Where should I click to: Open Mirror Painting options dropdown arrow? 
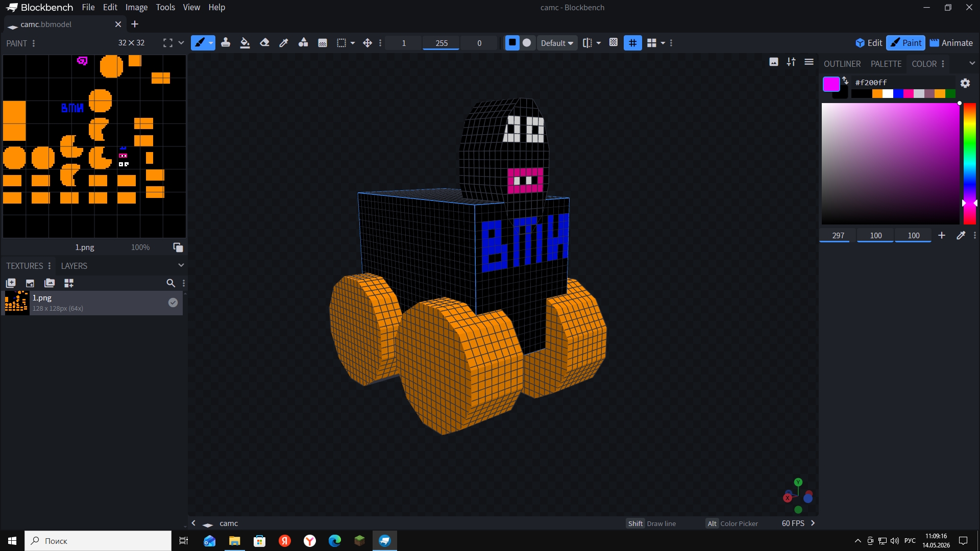[599, 43]
